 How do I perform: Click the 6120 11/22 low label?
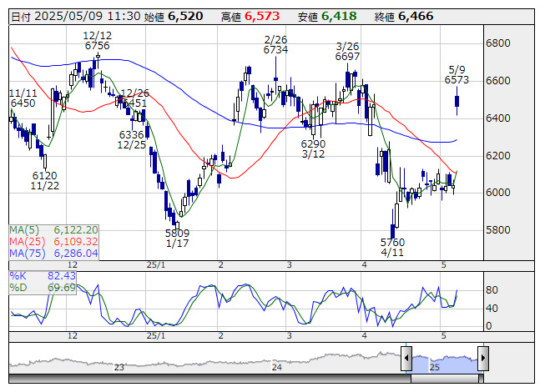[45, 180]
